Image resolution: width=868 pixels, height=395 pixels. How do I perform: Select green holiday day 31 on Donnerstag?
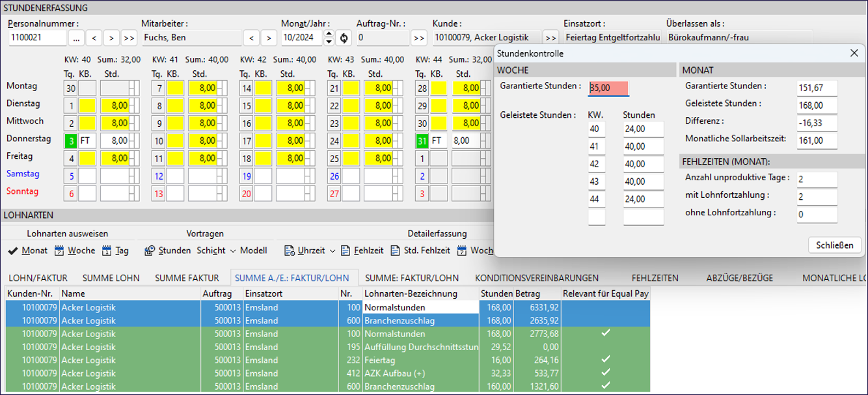coord(422,140)
